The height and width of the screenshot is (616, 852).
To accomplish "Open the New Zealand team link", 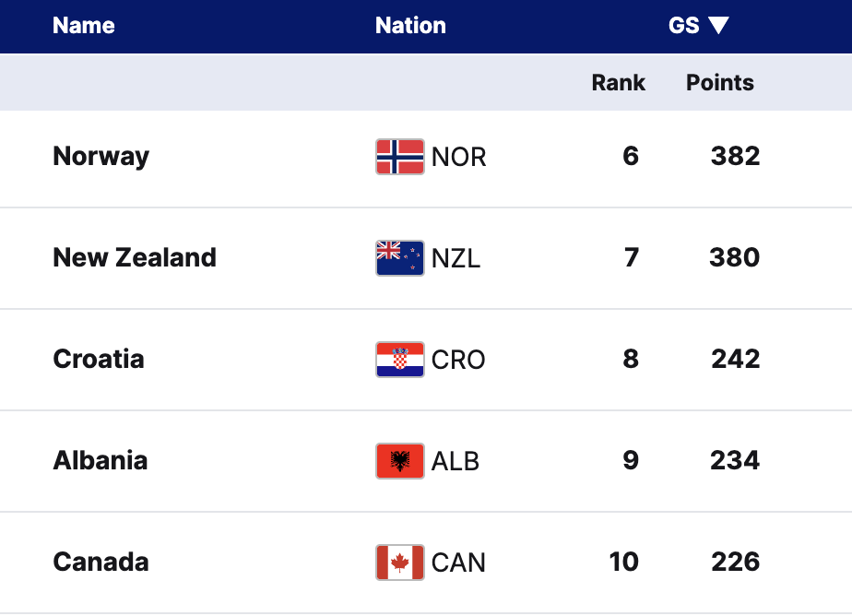I will 135,257.
